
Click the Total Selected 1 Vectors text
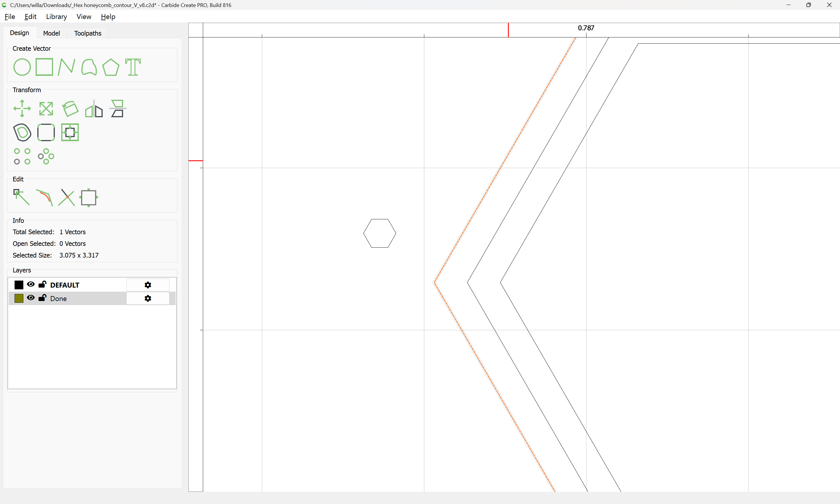[x=49, y=232]
